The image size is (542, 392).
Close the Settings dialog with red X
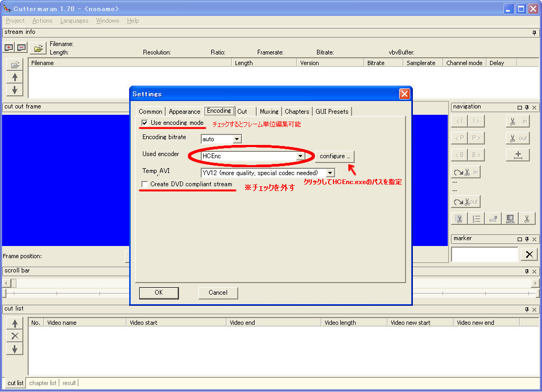[404, 94]
